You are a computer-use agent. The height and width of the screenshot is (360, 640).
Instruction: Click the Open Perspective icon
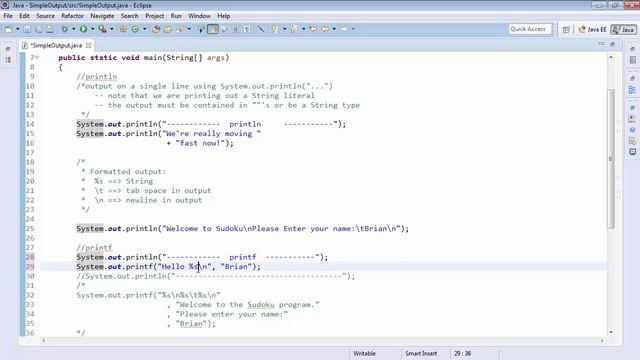[x=566, y=29]
